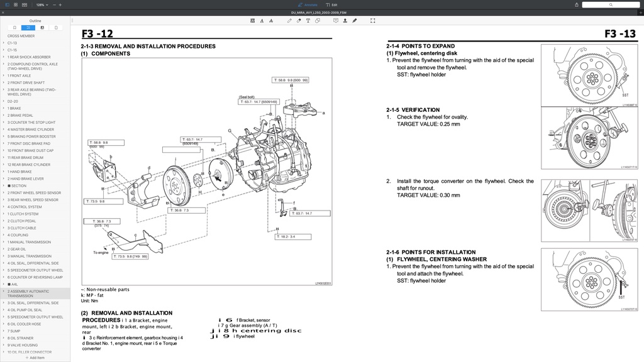Select the Eraser tool
This screenshot has height=362, width=644.
pyautogui.click(x=299, y=20)
